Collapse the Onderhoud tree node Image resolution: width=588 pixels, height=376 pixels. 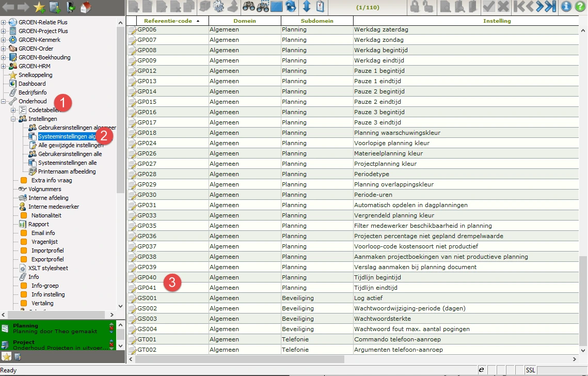click(4, 102)
